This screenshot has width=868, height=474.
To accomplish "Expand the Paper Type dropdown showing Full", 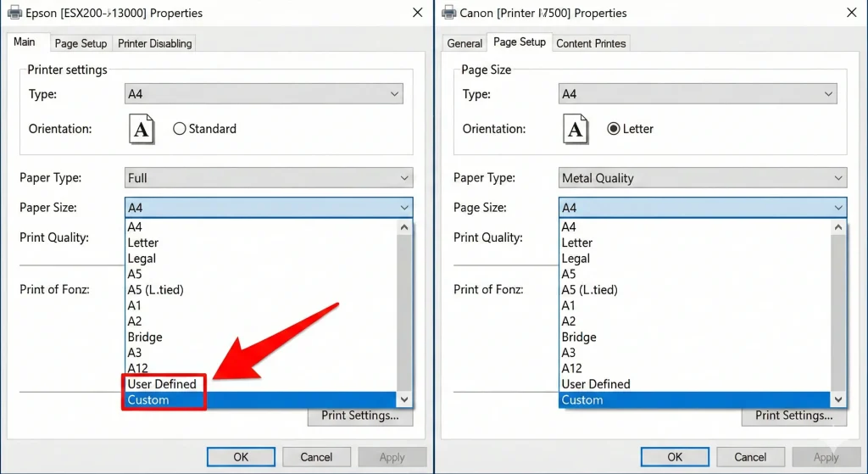I will click(x=269, y=178).
